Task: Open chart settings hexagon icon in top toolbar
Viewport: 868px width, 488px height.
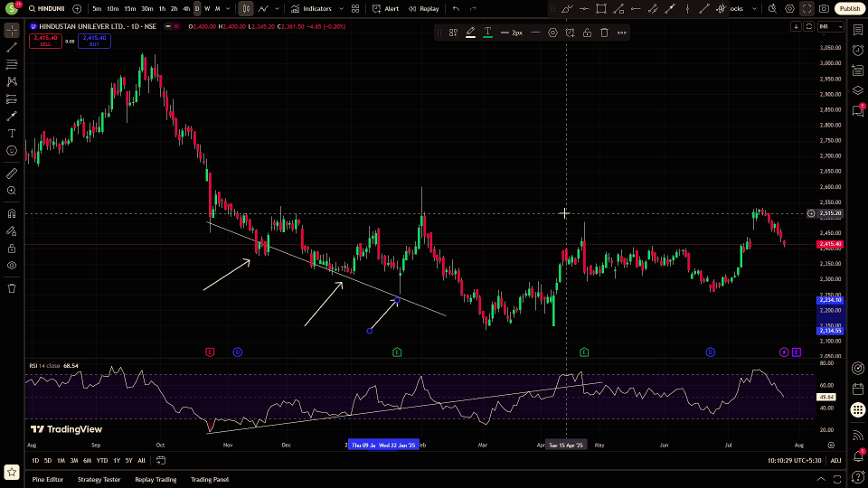Action: click(790, 9)
